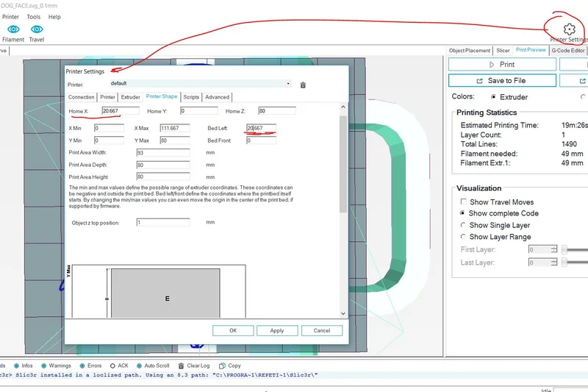Click the Print Area Depth field
This screenshot has width=588, height=392.
click(163, 165)
